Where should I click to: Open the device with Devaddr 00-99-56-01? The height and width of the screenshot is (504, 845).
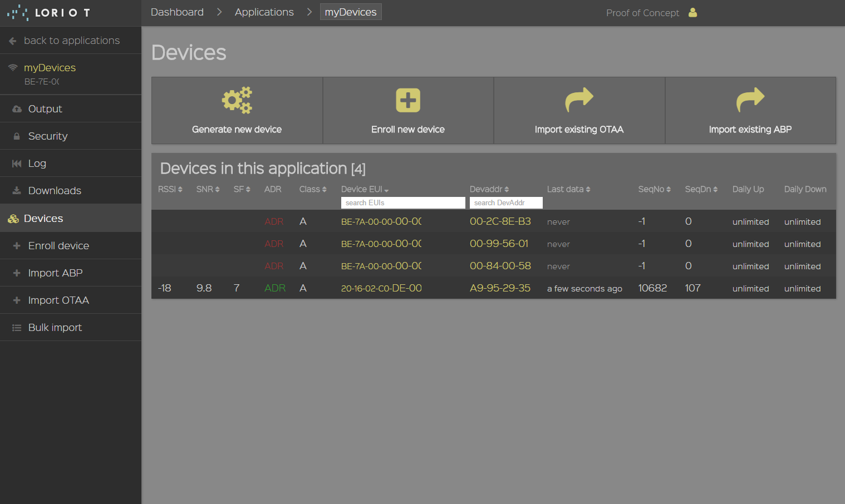499,244
